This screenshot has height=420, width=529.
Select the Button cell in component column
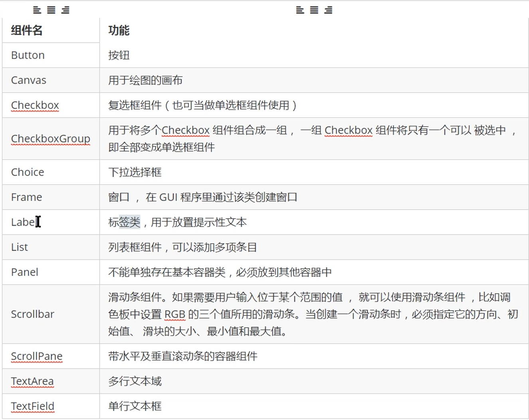(51, 55)
